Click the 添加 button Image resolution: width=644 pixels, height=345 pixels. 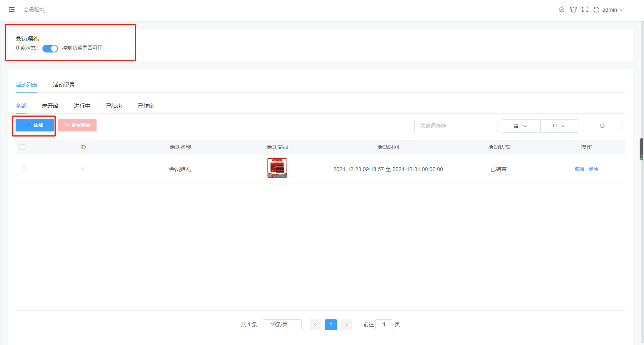(x=35, y=125)
